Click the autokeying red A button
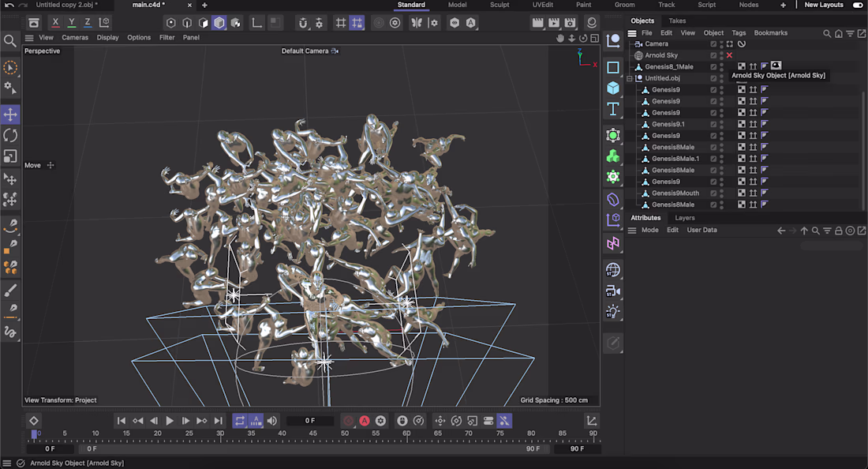Viewport: 868px width, 469px height. coord(365,421)
